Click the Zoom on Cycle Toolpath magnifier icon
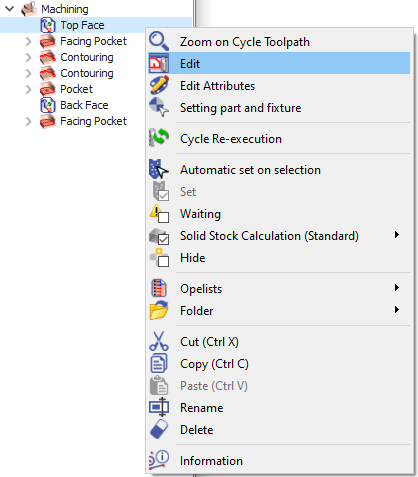This screenshot has width=418, height=477. pos(159,41)
